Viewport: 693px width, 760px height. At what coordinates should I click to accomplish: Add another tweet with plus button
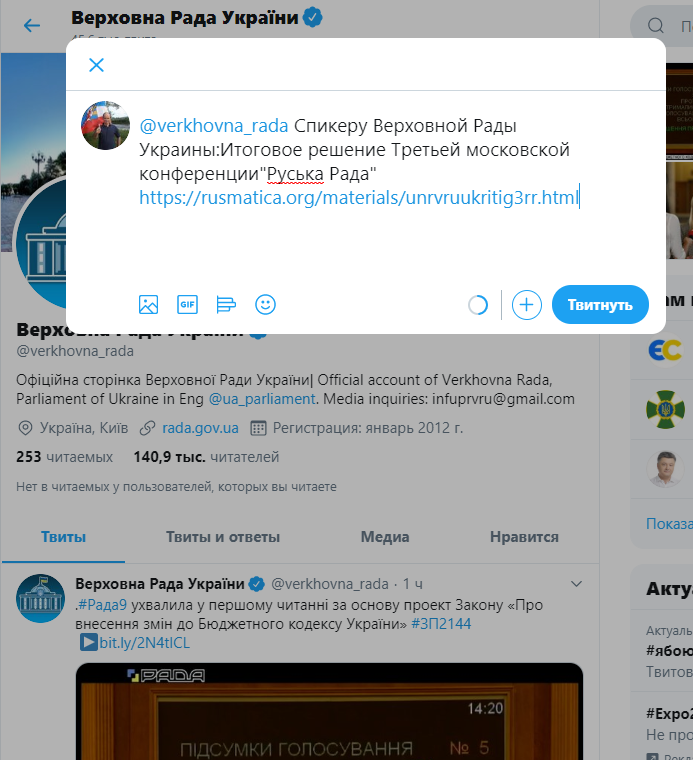tap(527, 305)
